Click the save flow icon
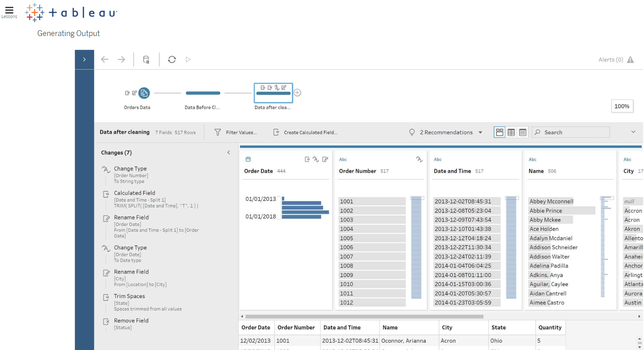644x350 pixels. (x=146, y=59)
